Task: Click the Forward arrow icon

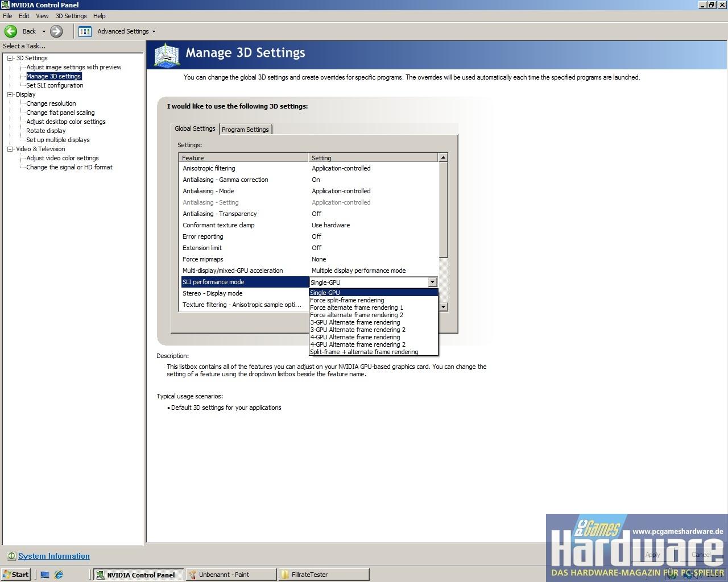Action: pyautogui.click(x=56, y=31)
